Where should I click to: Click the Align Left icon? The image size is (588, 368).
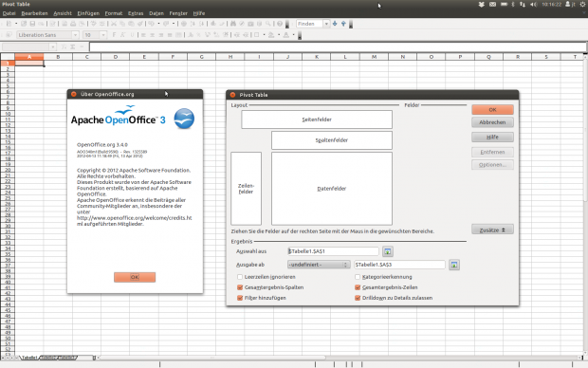pyautogui.click(x=143, y=35)
